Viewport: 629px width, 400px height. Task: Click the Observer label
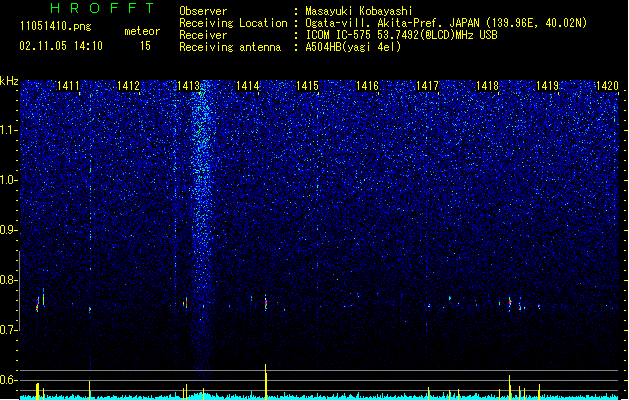tap(203, 11)
